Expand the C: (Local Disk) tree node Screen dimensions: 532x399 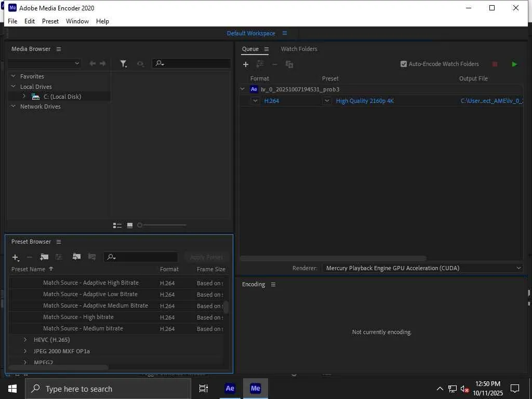(24, 96)
